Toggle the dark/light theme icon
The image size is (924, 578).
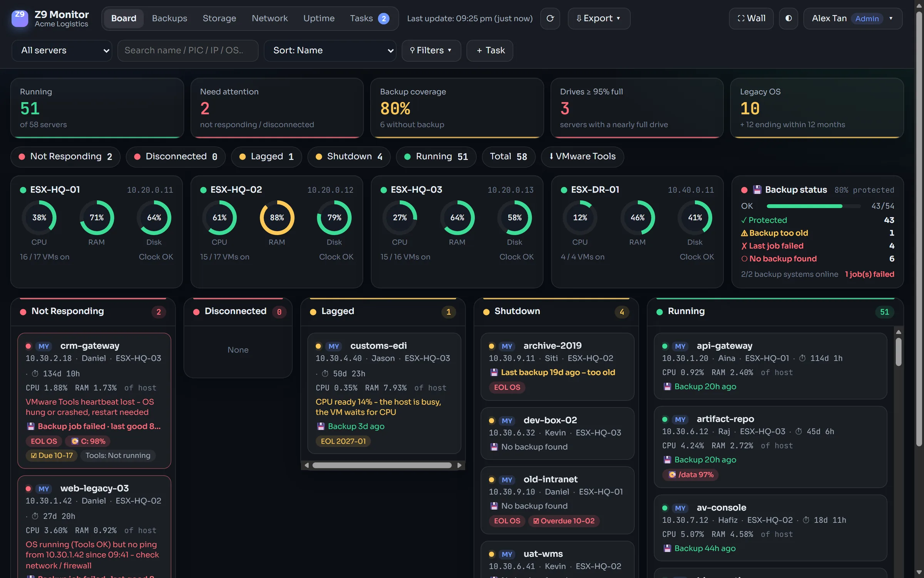(x=788, y=18)
